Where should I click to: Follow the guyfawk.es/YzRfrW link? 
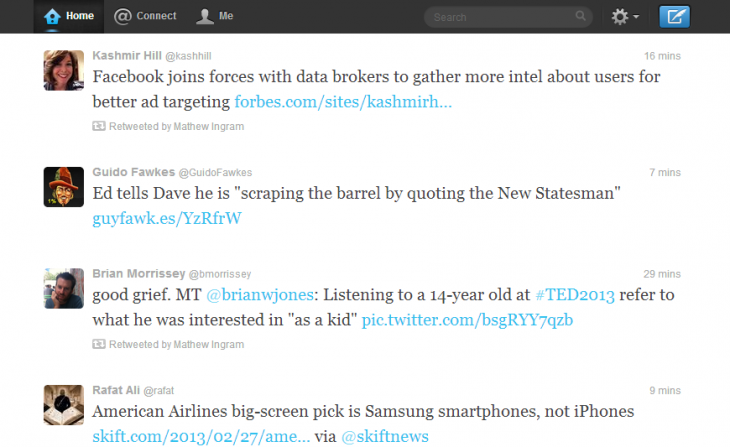pyautogui.click(x=167, y=217)
